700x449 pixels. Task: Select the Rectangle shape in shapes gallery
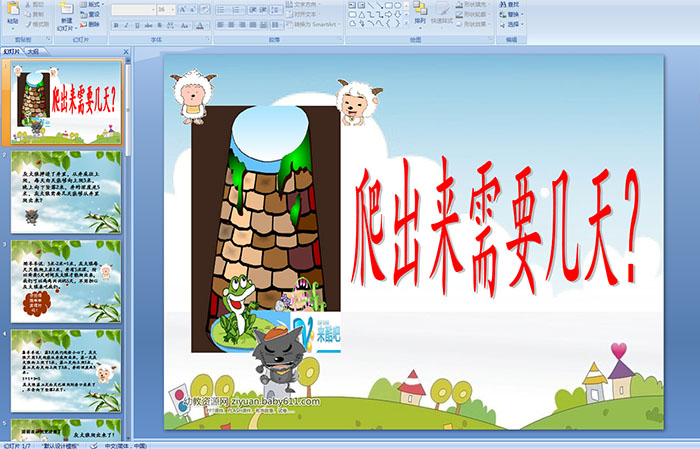[x=388, y=5]
